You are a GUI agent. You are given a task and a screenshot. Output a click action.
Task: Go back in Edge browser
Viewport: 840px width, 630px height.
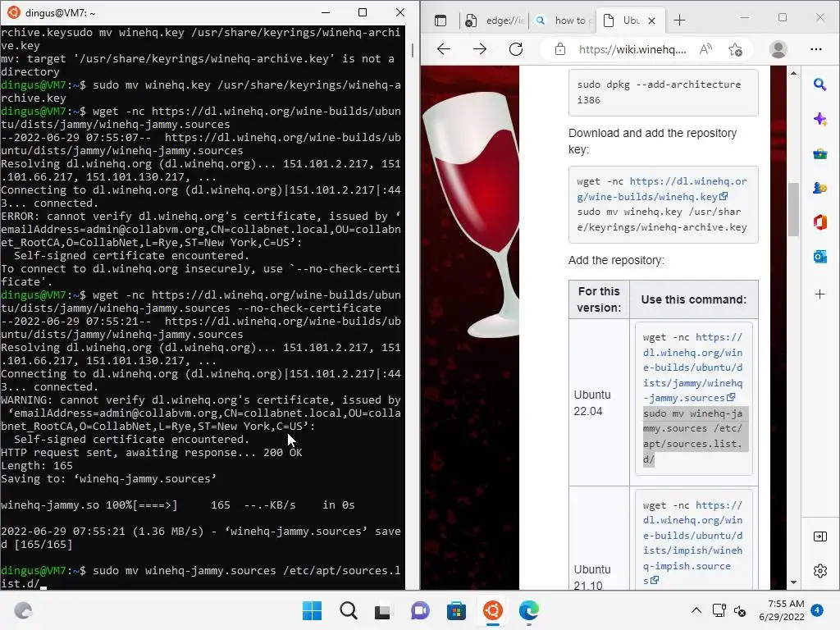pyautogui.click(x=444, y=49)
